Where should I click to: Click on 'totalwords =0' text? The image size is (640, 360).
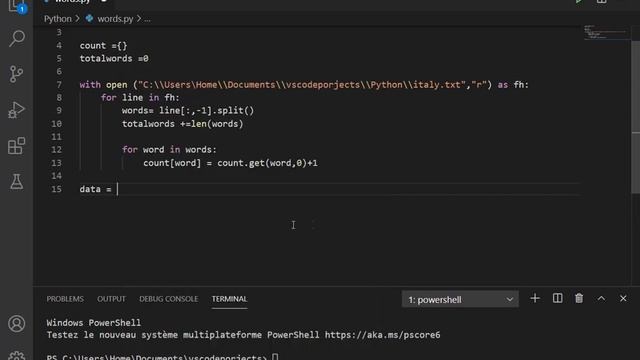(114, 59)
